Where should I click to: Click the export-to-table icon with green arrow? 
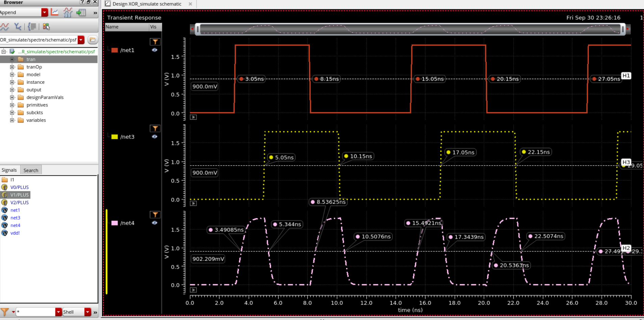(81, 13)
